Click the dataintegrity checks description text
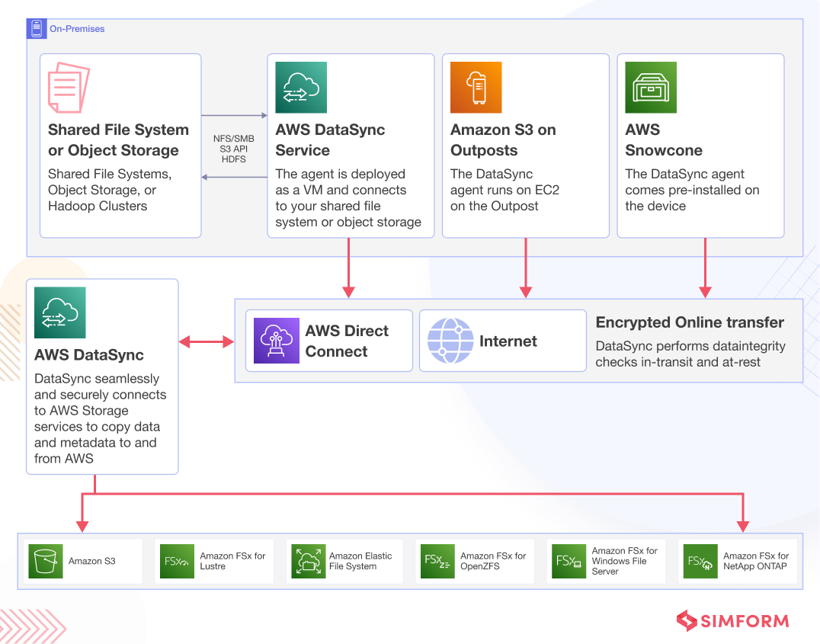Viewport: 820px width, 644px height. 690,354
